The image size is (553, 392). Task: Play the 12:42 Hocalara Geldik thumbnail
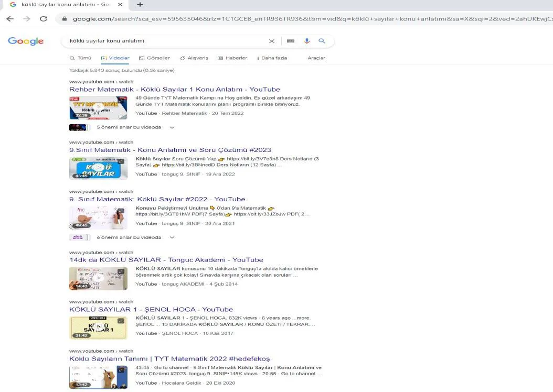pos(98,377)
